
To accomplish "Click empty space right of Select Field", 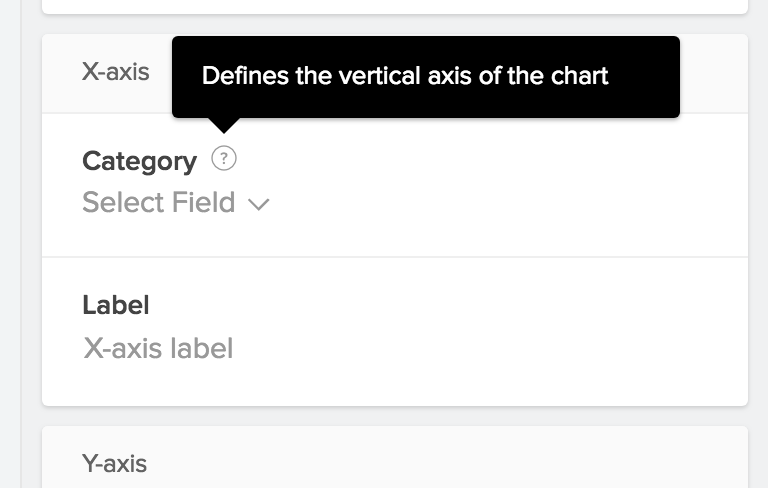I will pos(500,203).
